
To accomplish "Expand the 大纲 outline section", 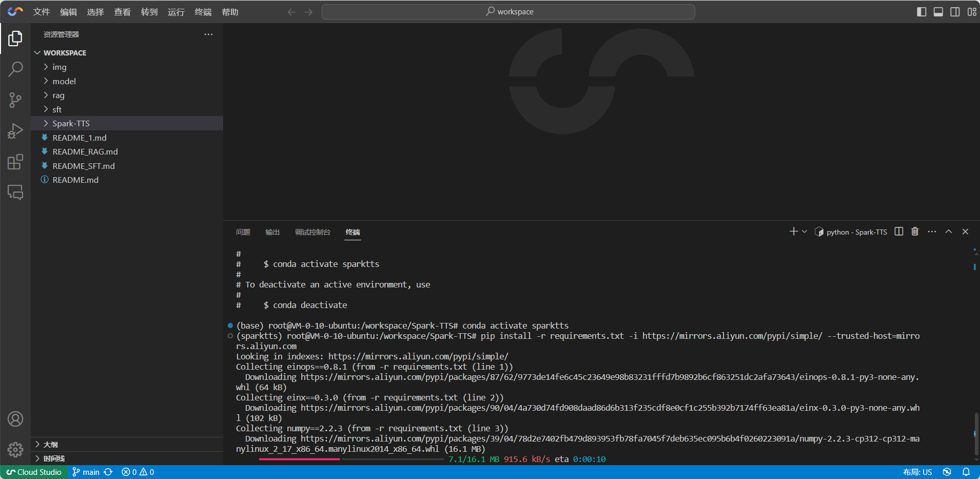I will [x=127, y=445].
